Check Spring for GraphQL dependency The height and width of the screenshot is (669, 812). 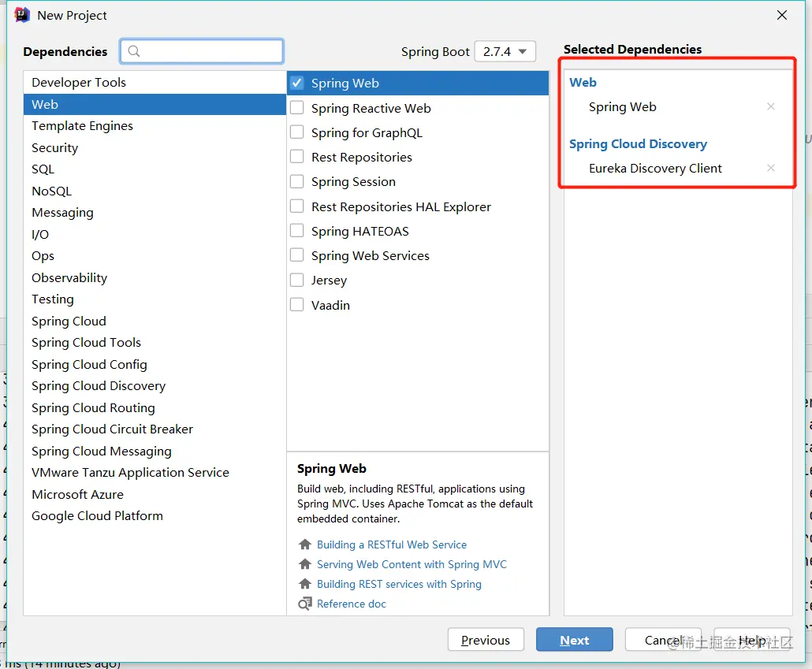[296, 132]
